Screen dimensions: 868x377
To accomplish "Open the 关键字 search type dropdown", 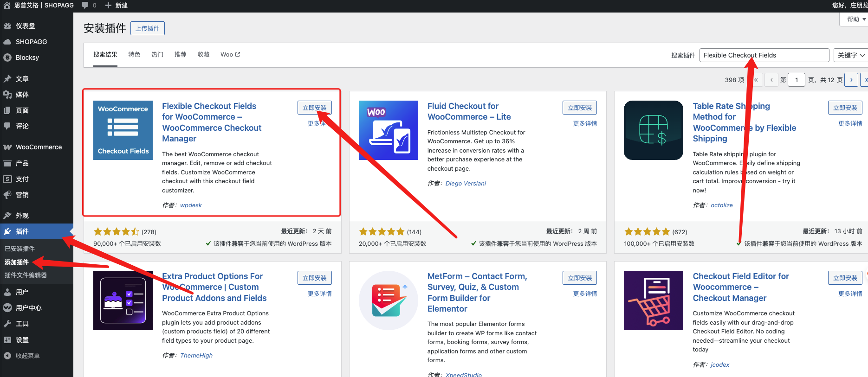I will click(x=851, y=55).
